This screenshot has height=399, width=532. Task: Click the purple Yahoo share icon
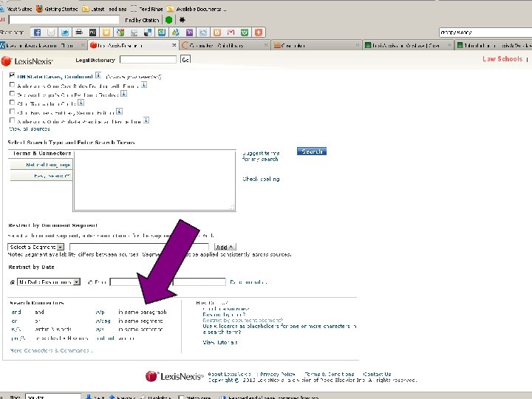pos(189,33)
